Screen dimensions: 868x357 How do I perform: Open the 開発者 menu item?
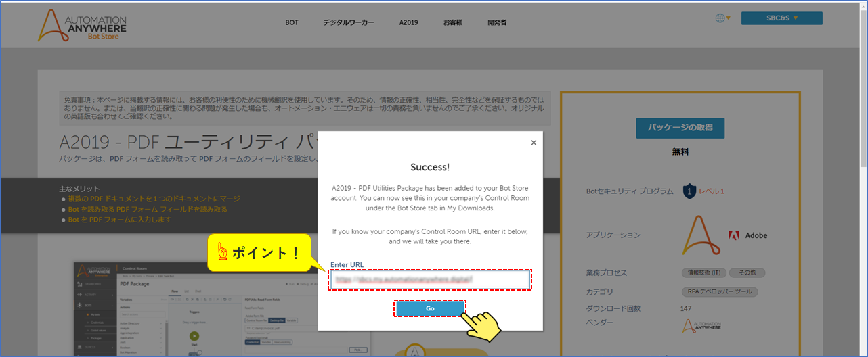click(497, 22)
